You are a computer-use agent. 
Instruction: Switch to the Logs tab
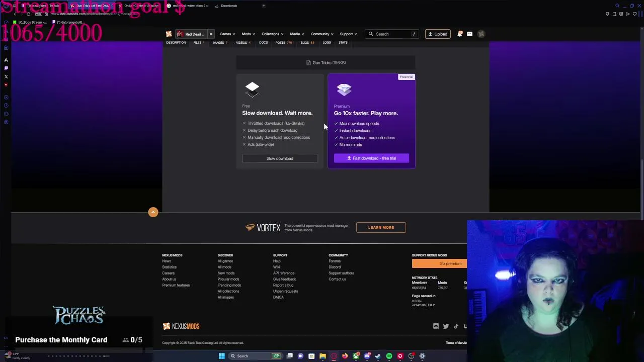[327, 43]
